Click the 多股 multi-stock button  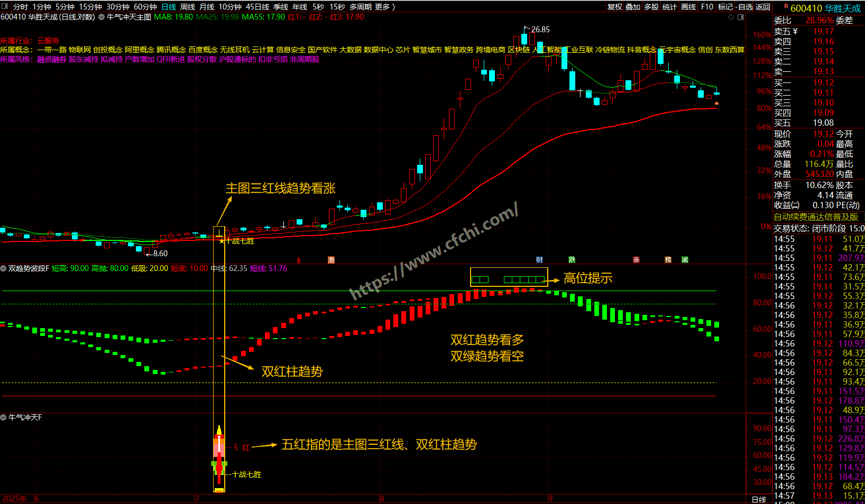[651, 7]
